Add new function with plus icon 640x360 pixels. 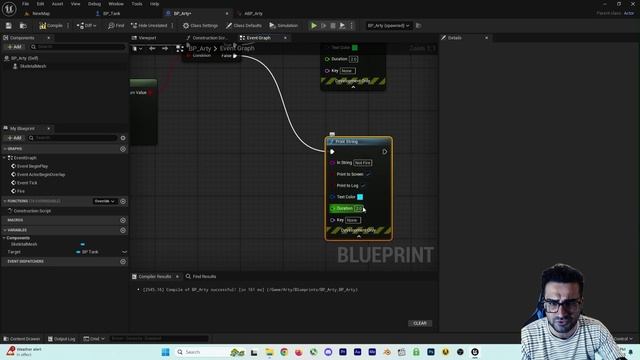point(123,201)
